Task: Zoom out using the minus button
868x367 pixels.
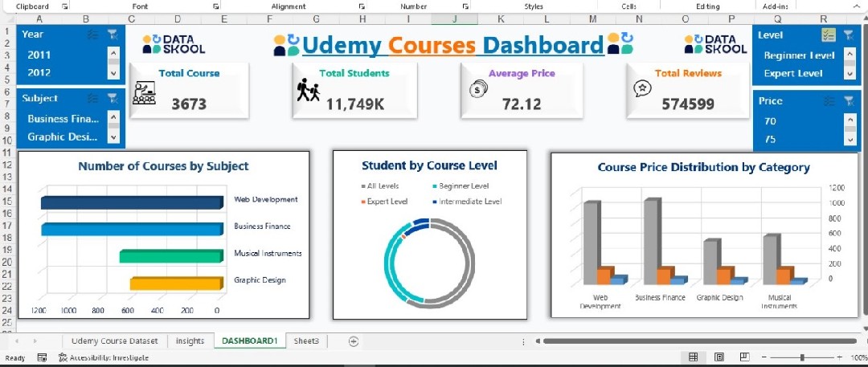Action: tap(764, 357)
